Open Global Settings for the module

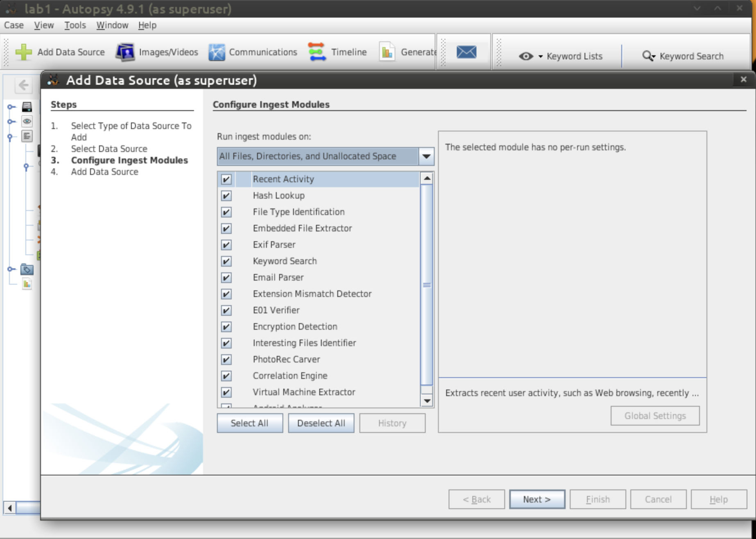(655, 416)
